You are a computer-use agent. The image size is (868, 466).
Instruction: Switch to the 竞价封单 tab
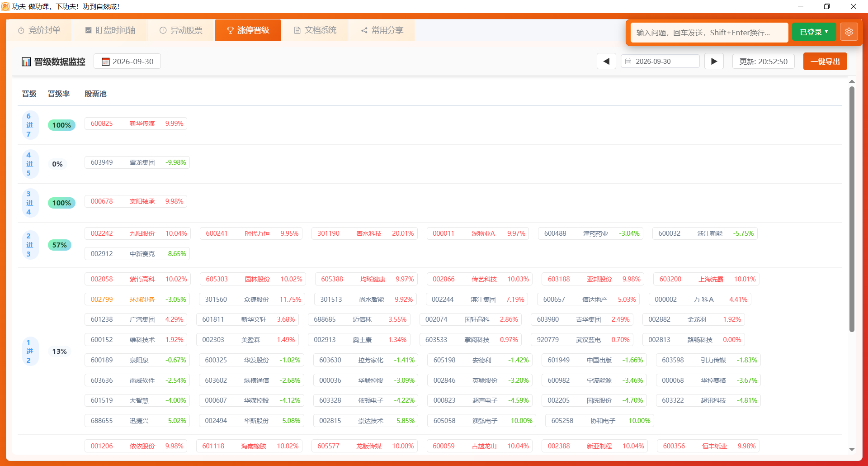click(x=39, y=30)
